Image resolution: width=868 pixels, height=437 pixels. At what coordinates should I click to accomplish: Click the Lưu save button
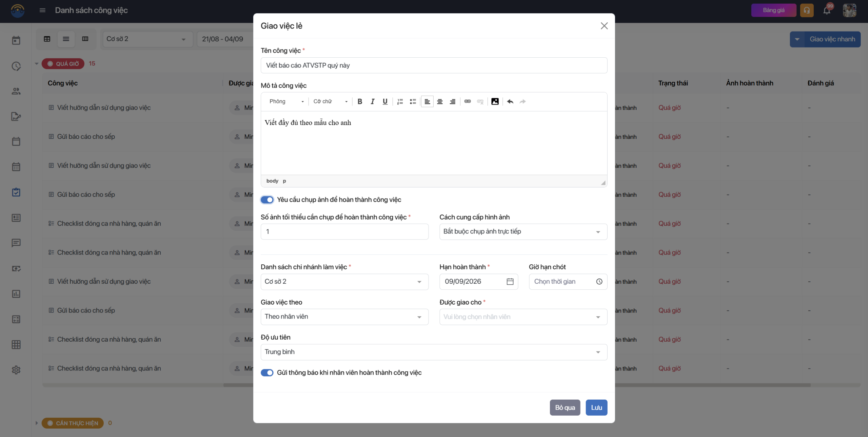pos(596,407)
